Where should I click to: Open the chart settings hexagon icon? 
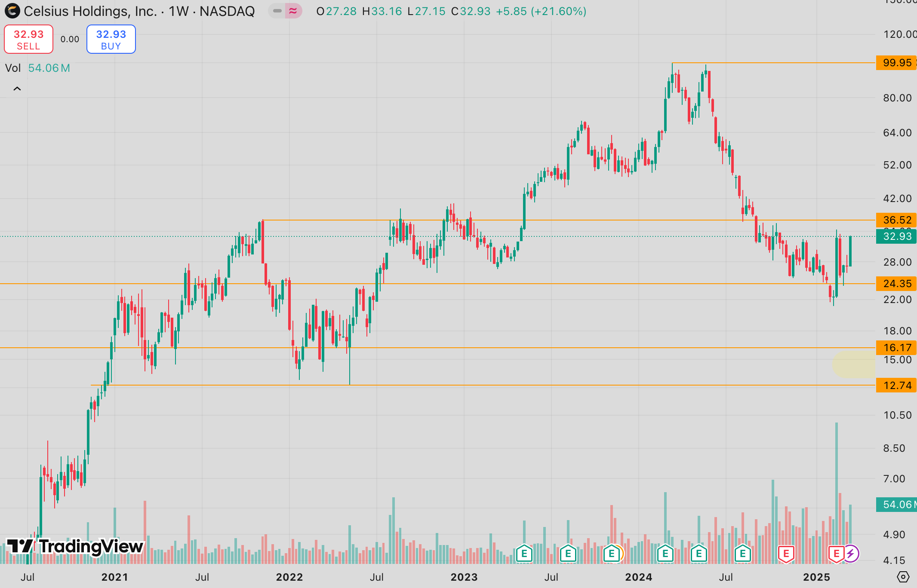[903, 577]
